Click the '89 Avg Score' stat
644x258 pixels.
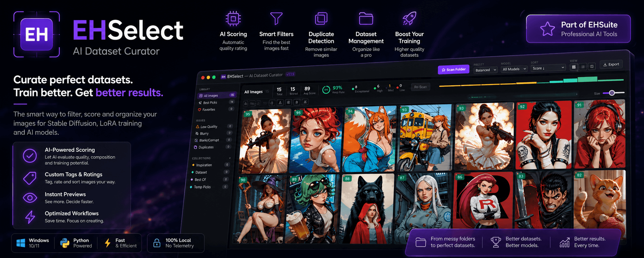pos(309,90)
